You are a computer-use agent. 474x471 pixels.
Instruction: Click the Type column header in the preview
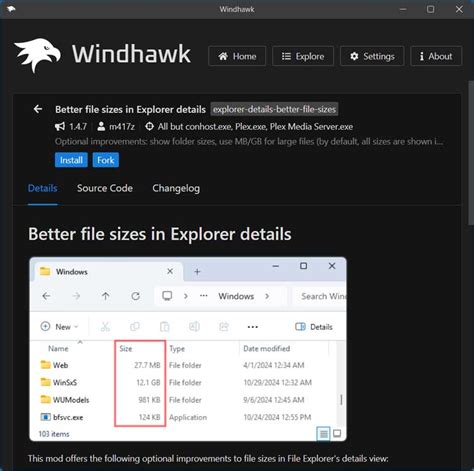177,349
